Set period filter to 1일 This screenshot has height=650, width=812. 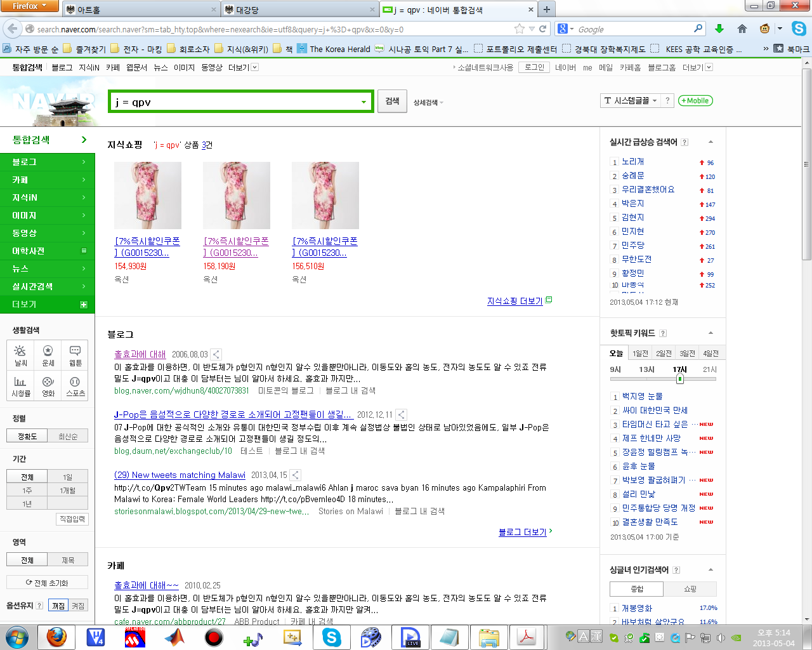pos(68,477)
